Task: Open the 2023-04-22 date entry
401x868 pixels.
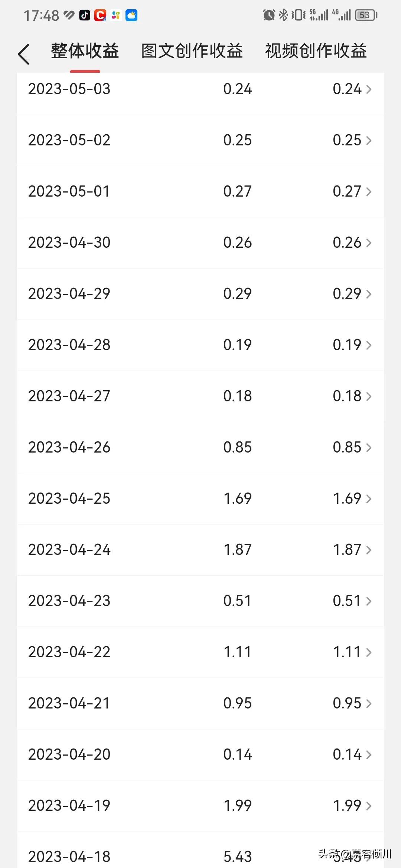Action: 69,652
